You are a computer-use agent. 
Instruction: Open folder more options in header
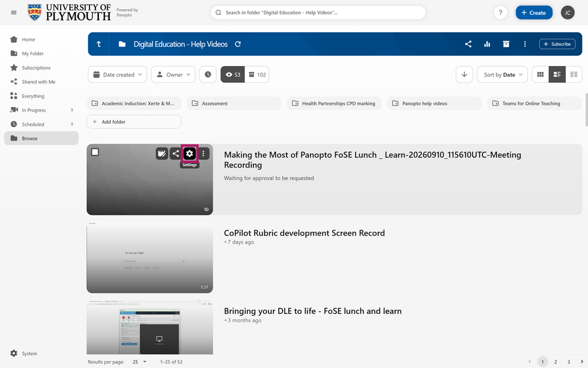point(525,44)
